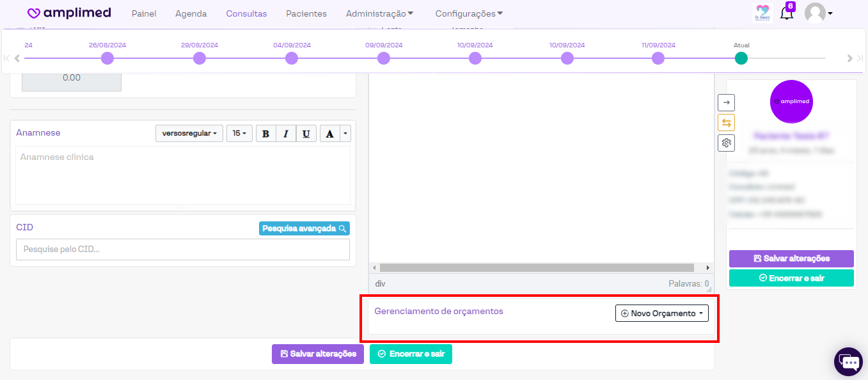This screenshot has height=380, width=868.
Task: Open the versosregular font dropdown
Action: (x=189, y=134)
